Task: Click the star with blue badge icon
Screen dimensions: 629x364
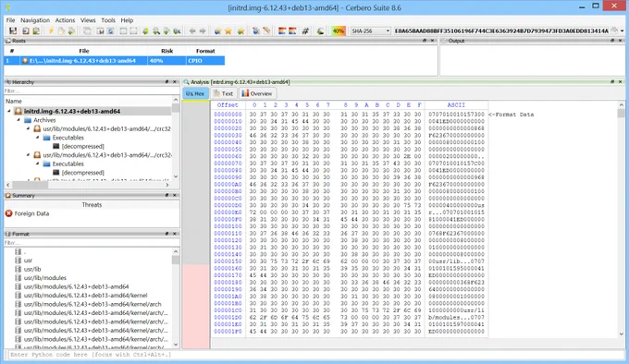Action: [x=217, y=30]
